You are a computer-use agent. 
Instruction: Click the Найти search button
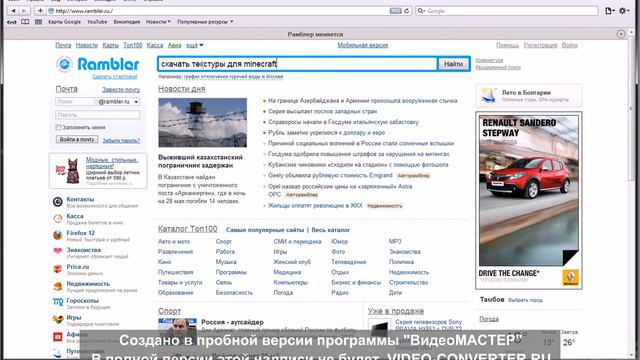[x=453, y=64]
